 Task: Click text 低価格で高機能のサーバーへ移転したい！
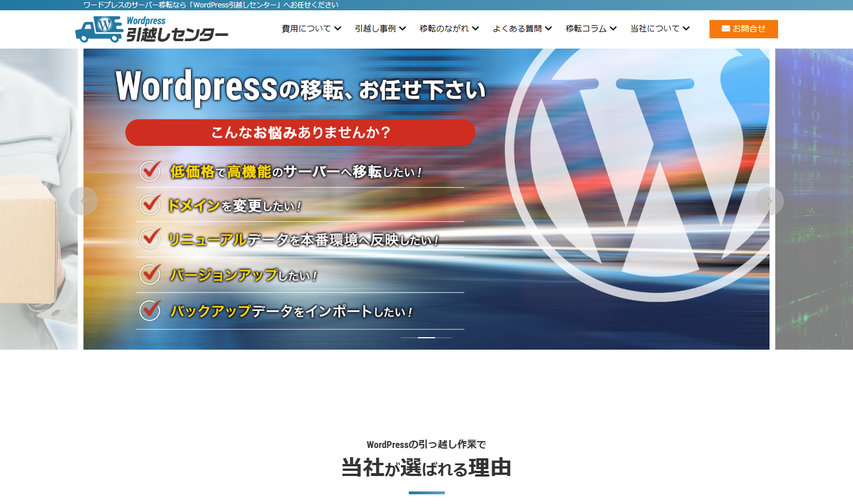[x=296, y=171]
